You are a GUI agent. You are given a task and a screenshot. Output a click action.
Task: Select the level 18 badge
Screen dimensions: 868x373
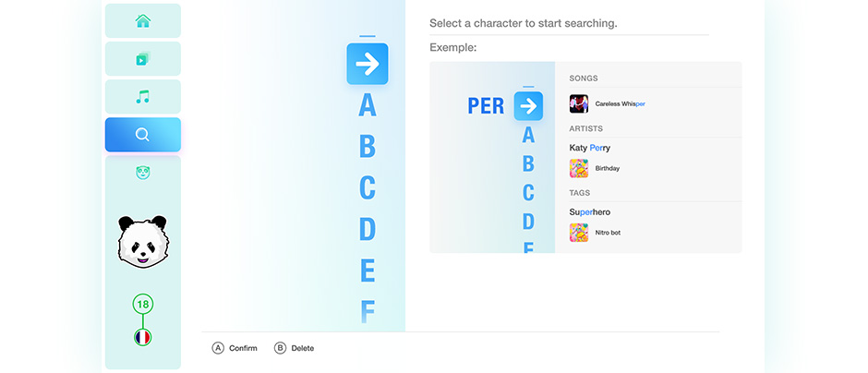(143, 305)
